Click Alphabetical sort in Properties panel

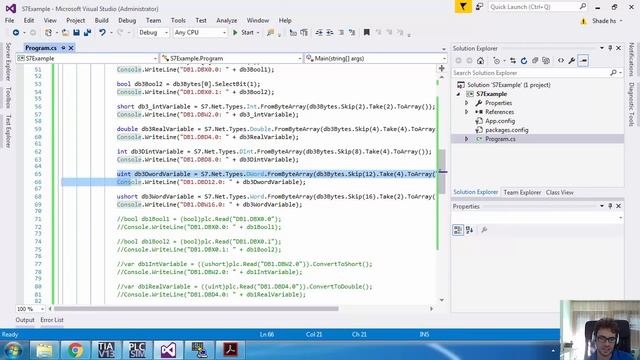click(469, 230)
